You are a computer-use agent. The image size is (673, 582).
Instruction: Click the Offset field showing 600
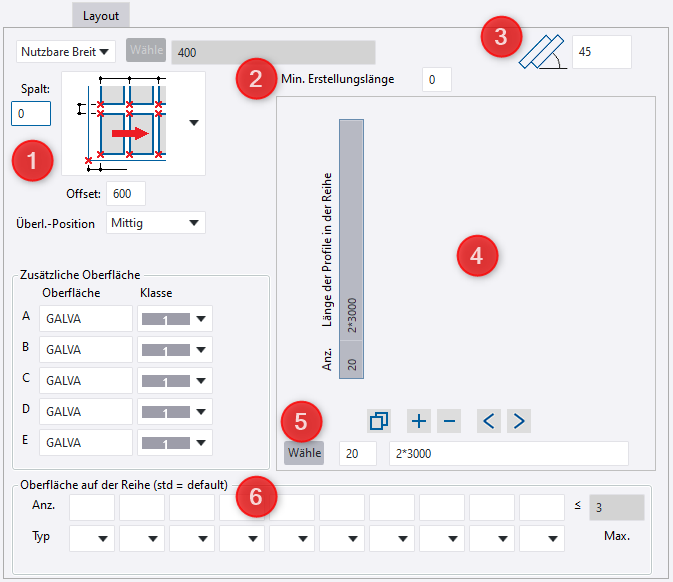pos(126,194)
